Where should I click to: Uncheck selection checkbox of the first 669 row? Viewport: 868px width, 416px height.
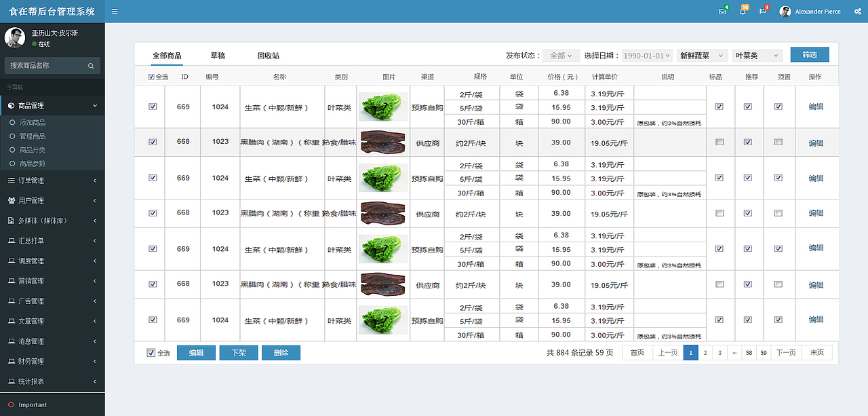153,107
